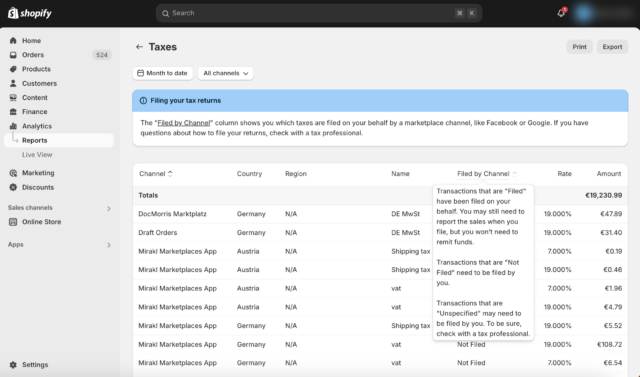640x377 pixels.
Task: Click the Orders inbox icon
Action: (13, 55)
